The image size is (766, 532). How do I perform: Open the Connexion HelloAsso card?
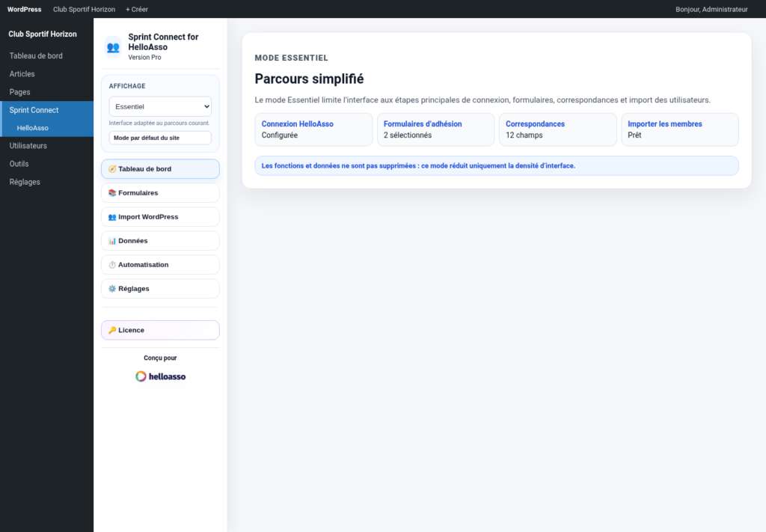coord(313,129)
